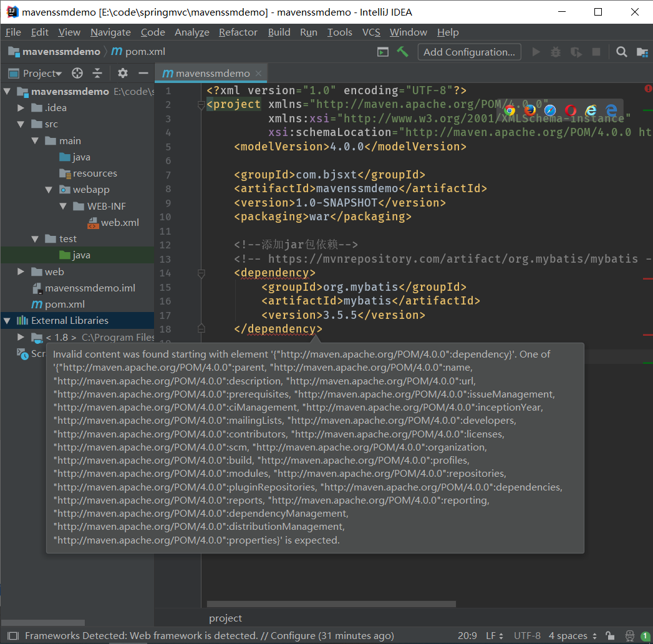This screenshot has width=653, height=644.
Task: Open pom.xml in Chrome browser icon
Action: (510, 110)
